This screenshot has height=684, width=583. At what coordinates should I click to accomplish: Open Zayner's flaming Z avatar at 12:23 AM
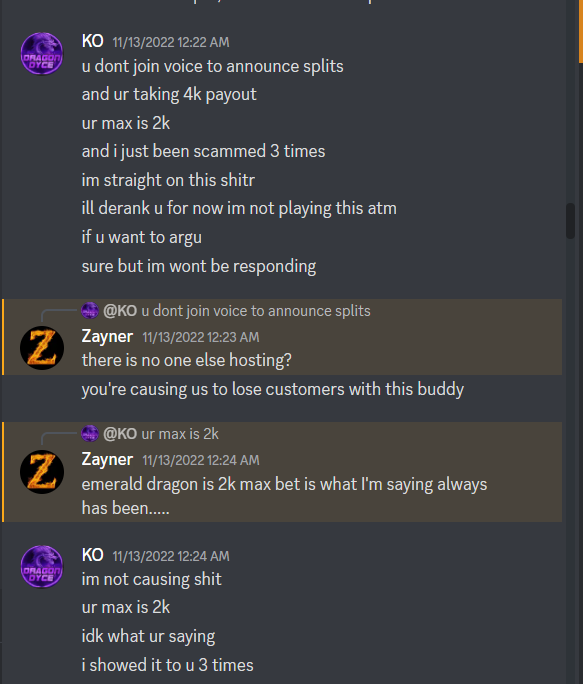tap(42, 348)
